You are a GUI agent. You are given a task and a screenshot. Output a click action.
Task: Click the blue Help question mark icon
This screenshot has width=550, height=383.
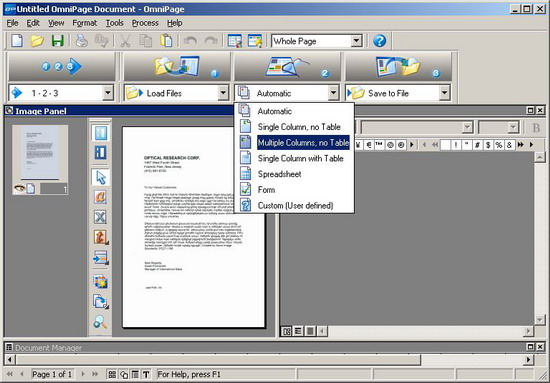click(x=379, y=41)
